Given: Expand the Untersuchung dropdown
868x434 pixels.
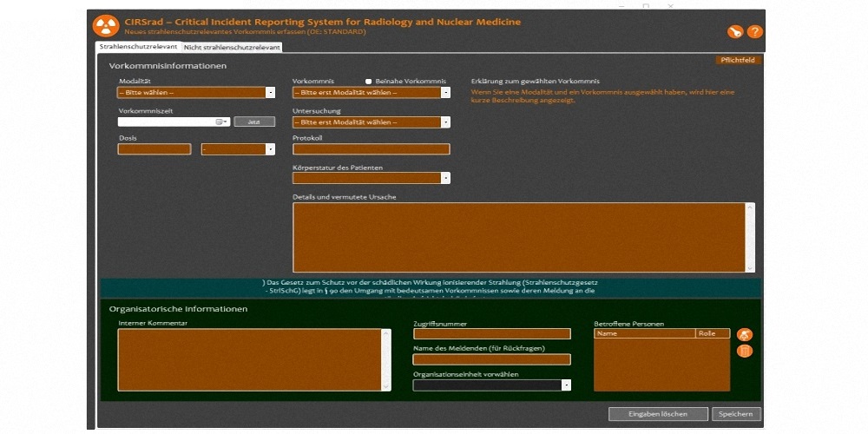Looking at the screenshot, I should (x=445, y=122).
